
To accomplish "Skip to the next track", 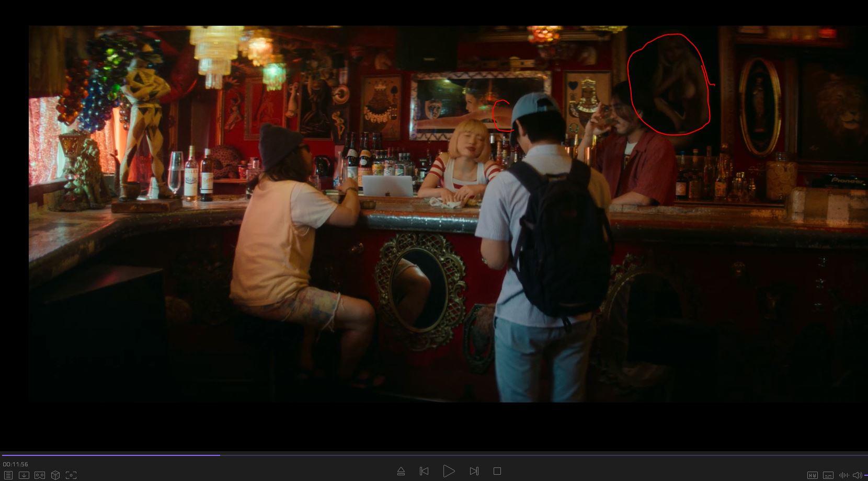I will coord(474,471).
